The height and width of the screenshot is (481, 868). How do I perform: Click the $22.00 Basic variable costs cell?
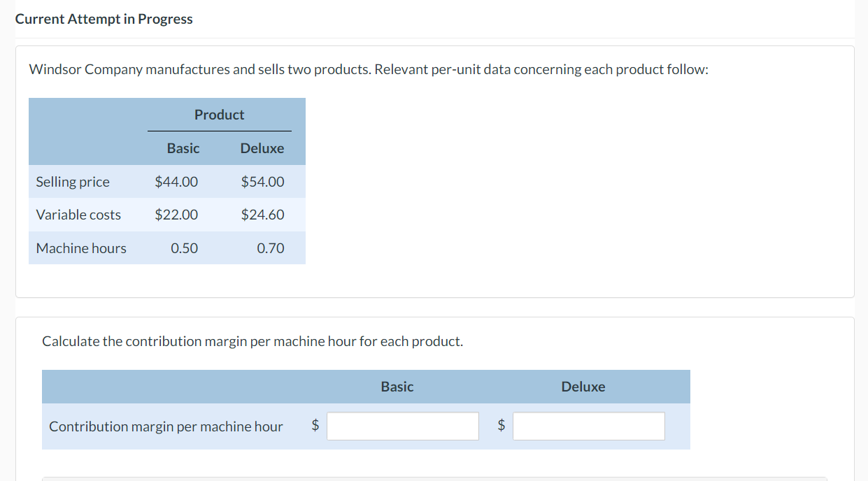point(176,215)
